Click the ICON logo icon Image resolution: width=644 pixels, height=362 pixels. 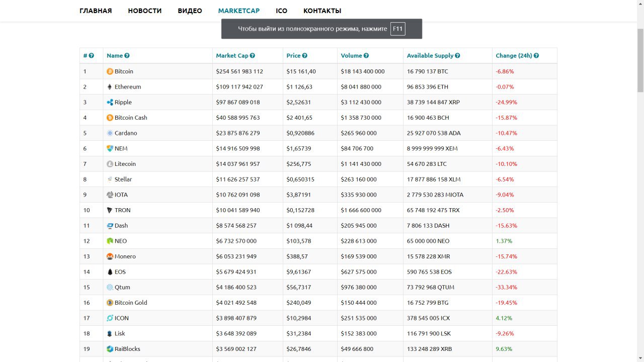coord(110,318)
